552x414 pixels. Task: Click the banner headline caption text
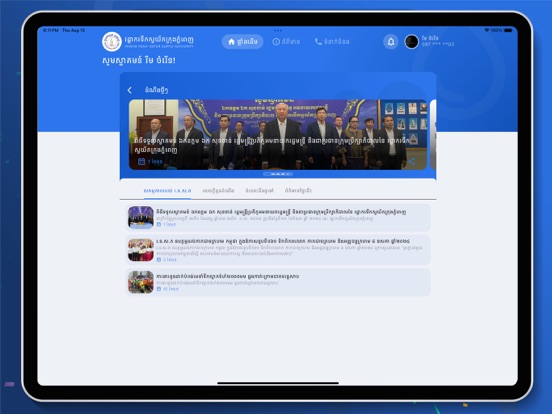coord(272,145)
